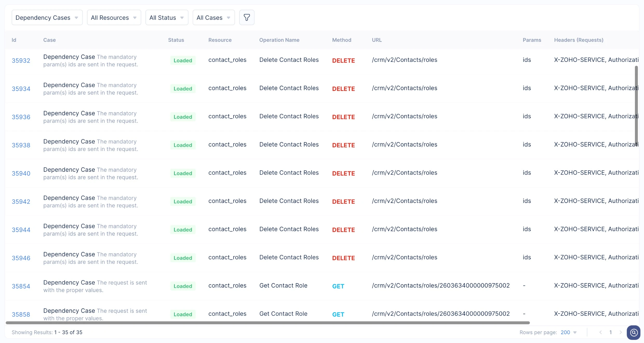The width and height of the screenshot is (644, 343).
Task: Open case ID 35946 link
Action: [21, 258]
